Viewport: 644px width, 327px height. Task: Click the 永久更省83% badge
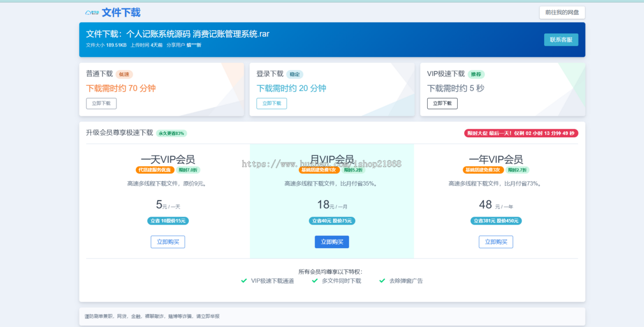(172, 133)
